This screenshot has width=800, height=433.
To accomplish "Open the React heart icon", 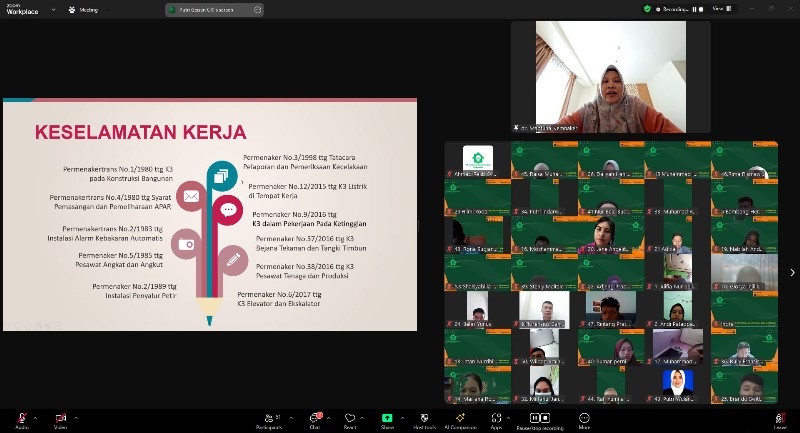I will pyautogui.click(x=349, y=420).
